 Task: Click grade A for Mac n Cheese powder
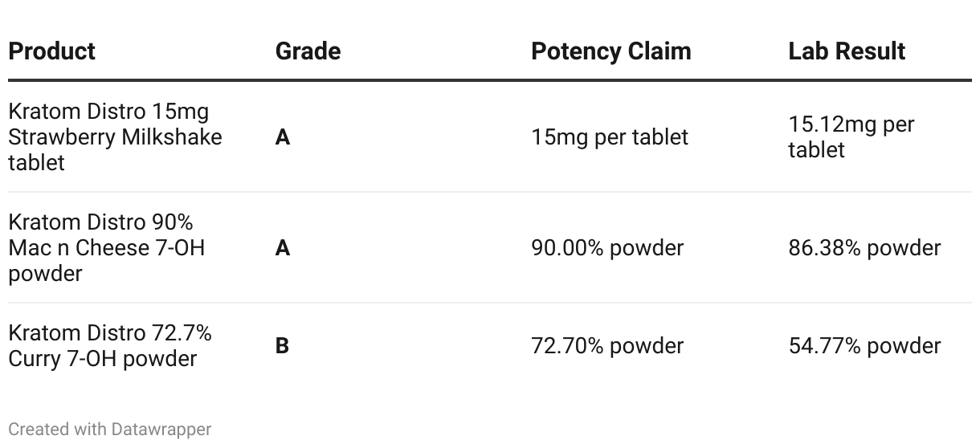[282, 248]
